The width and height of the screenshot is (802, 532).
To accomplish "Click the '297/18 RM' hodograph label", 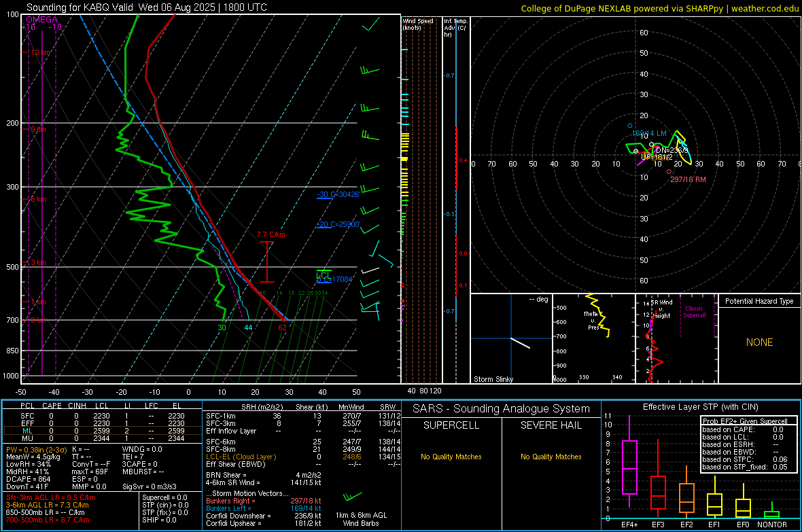I will point(688,179).
